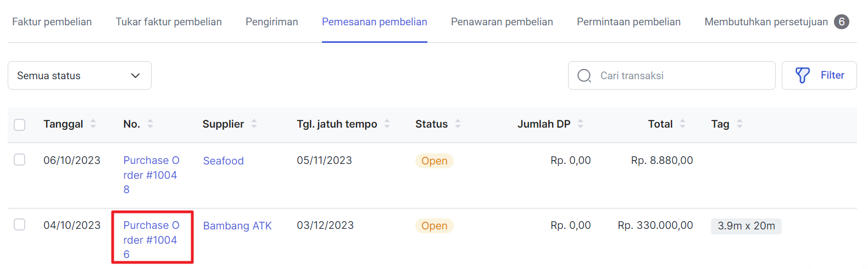The width and height of the screenshot is (868, 269).
Task: Switch to Faktur pembelian tab
Action: pos(52,22)
